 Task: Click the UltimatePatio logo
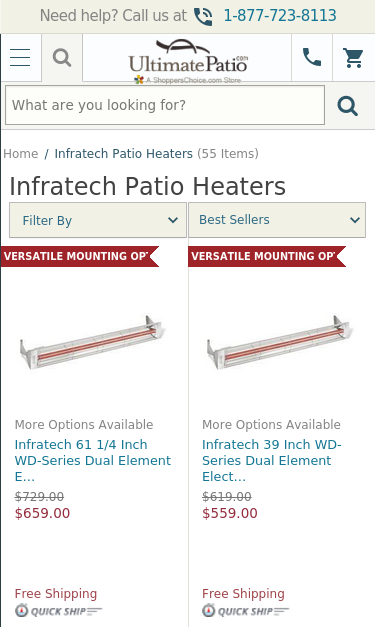[x=188, y=61]
